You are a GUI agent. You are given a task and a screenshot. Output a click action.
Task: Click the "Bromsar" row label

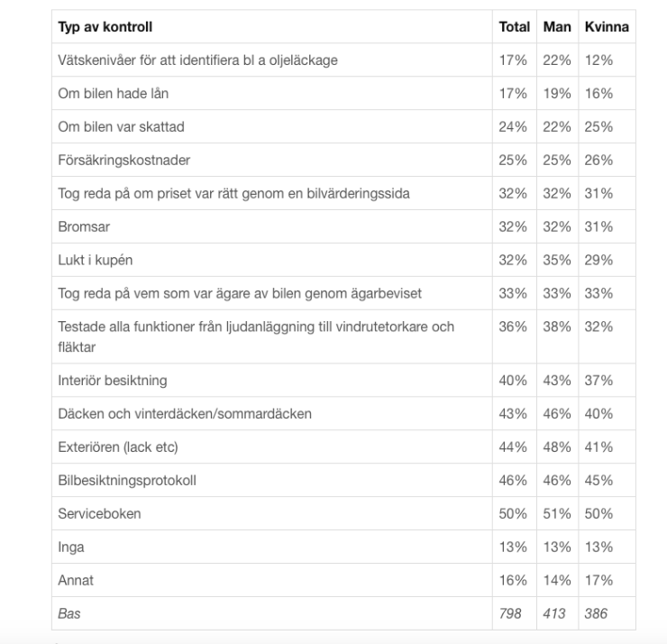pyautogui.click(x=83, y=227)
